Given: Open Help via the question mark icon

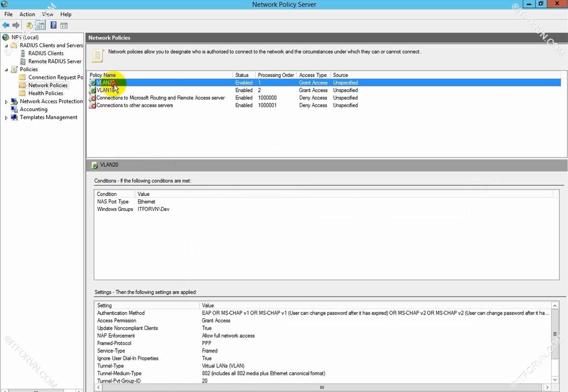Looking at the screenshot, I should (x=53, y=25).
